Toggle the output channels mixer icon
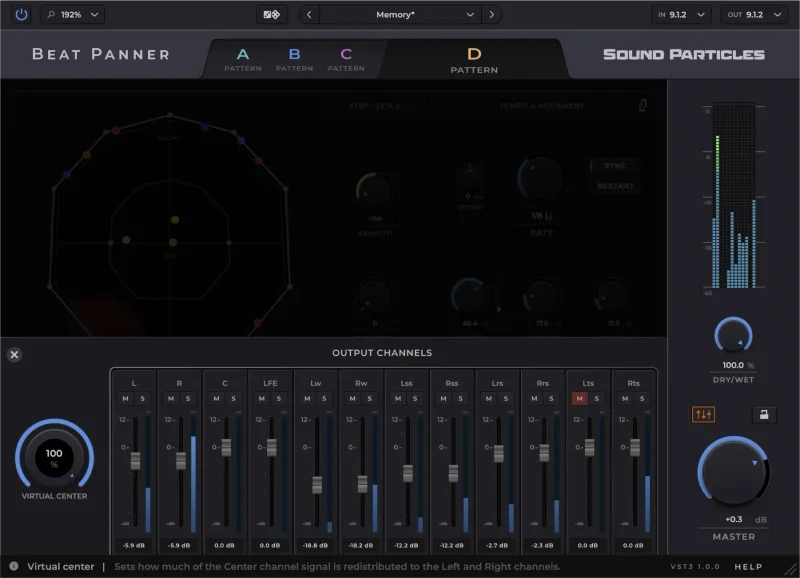Image resolution: width=800 pixels, height=578 pixels. (703, 414)
